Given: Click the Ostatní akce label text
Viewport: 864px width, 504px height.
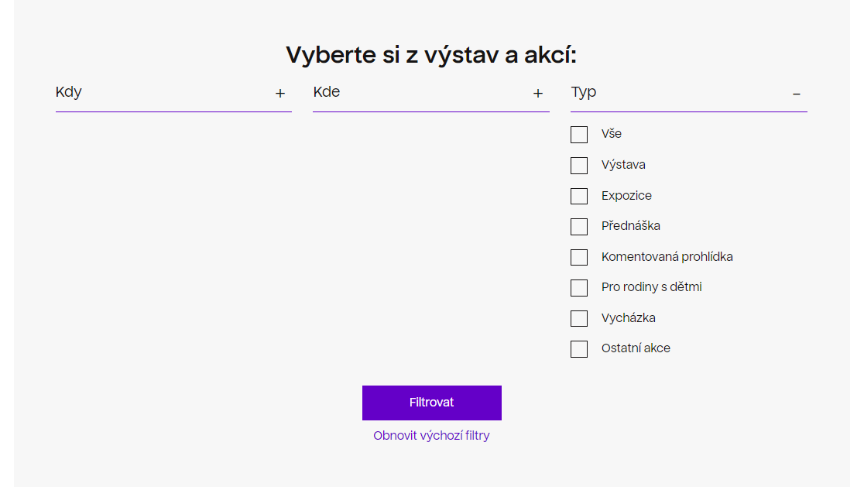Looking at the screenshot, I should 636,348.
